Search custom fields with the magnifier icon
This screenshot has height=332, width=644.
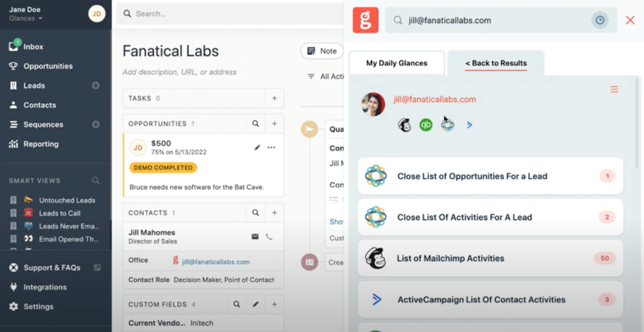(237, 304)
